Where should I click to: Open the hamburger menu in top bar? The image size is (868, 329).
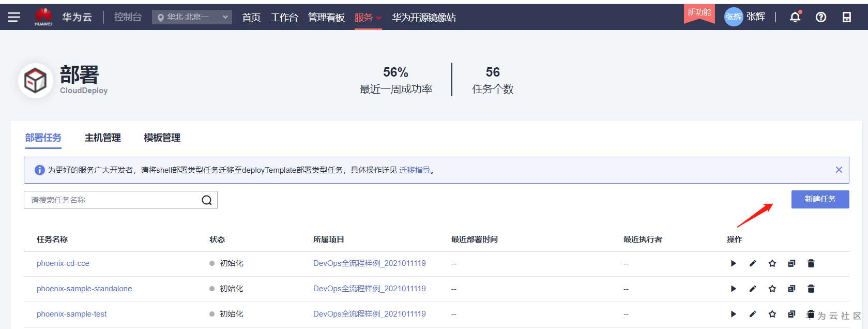point(14,17)
